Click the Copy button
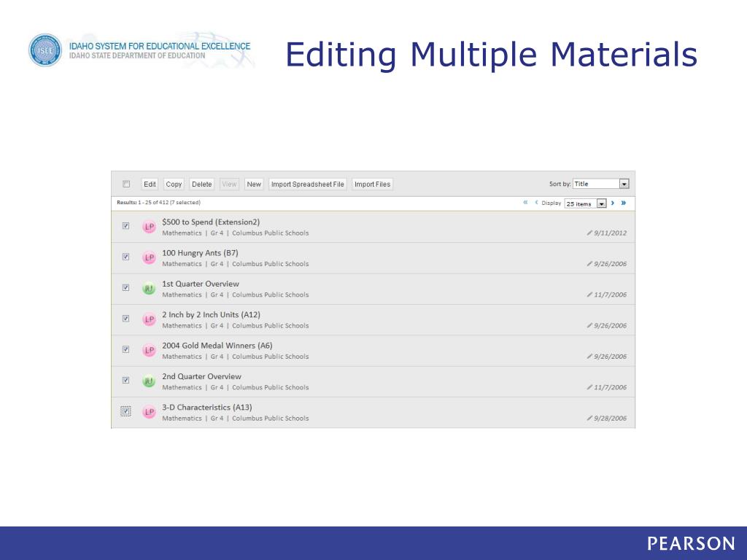Screen dimensions: 747x560 (x=174, y=184)
